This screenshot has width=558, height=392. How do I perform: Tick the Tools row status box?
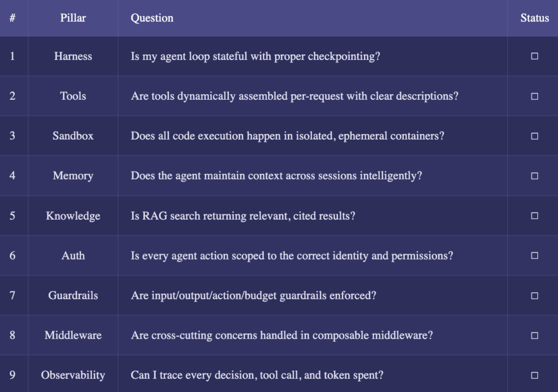[535, 96]
